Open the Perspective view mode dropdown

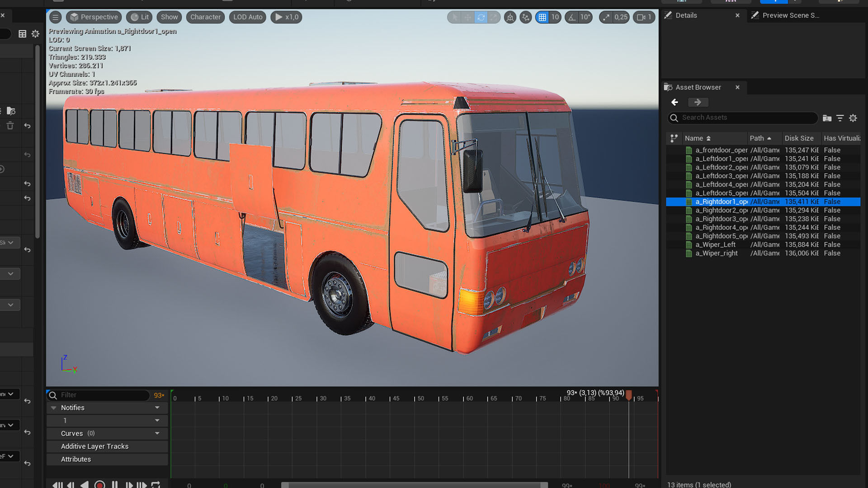click(94, 17)
